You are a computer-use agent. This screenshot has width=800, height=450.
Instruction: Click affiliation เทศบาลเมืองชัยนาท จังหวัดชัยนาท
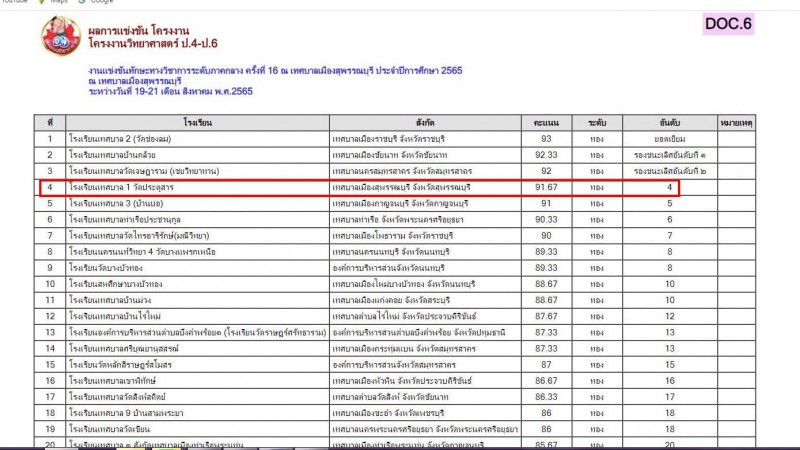(390, 155)
